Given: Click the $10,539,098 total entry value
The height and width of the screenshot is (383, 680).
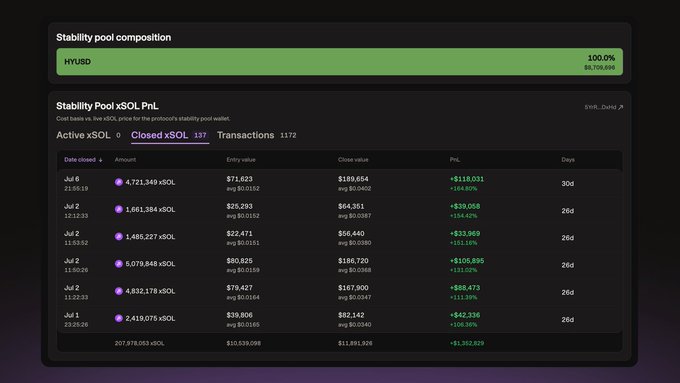Looking at the screenshot, I should click(x=244, y=343).
